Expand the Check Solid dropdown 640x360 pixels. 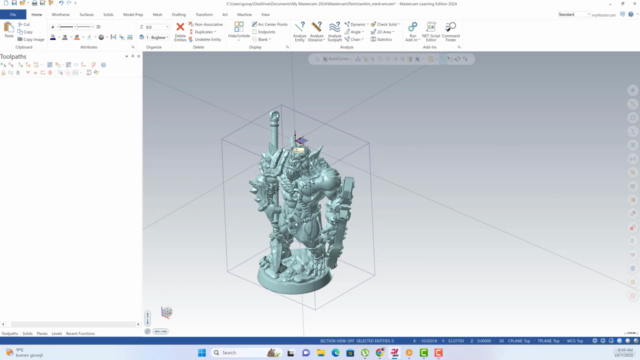click(399, 24)
